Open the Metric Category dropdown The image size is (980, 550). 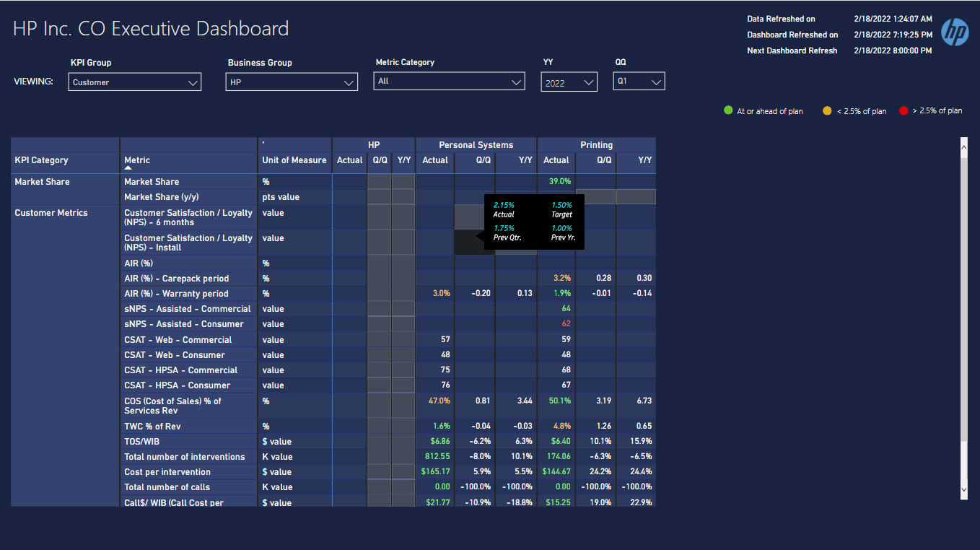pos(450,82)
